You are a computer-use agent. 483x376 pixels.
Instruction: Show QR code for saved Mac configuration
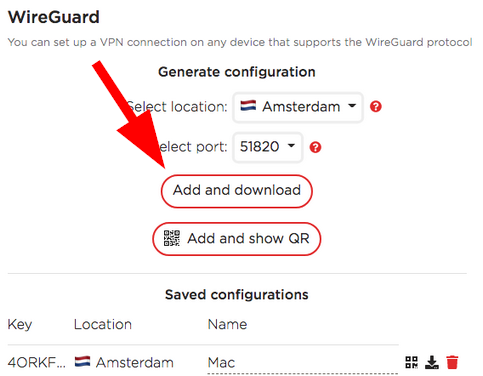click(411, 362)
